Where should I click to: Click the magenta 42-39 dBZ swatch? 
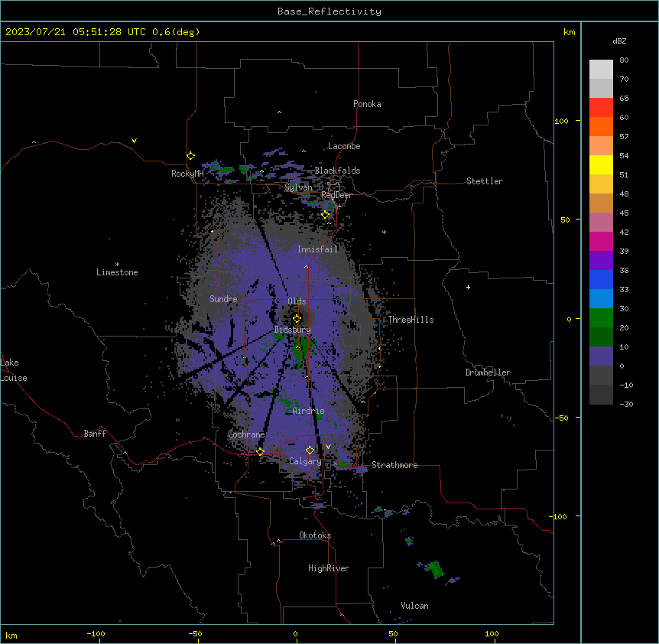pos(601,241)
